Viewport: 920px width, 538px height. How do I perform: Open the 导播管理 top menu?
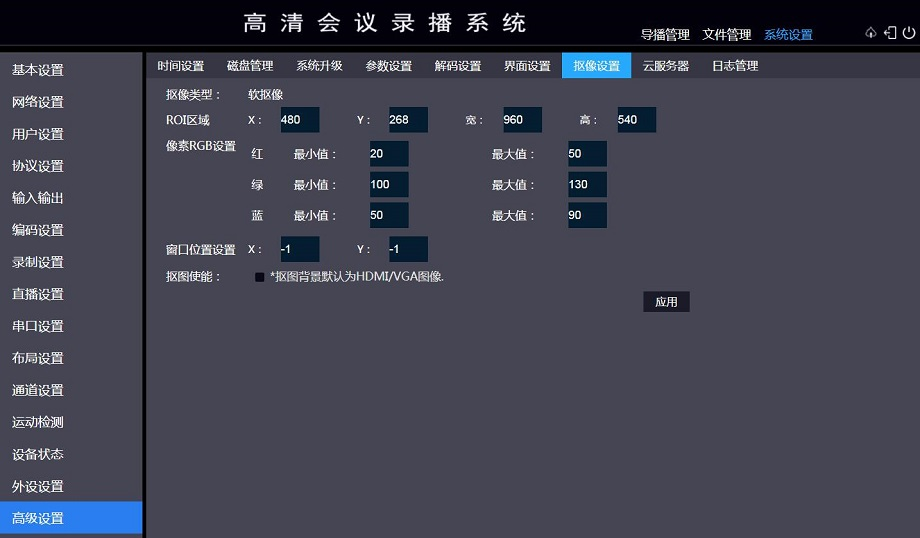665,35
